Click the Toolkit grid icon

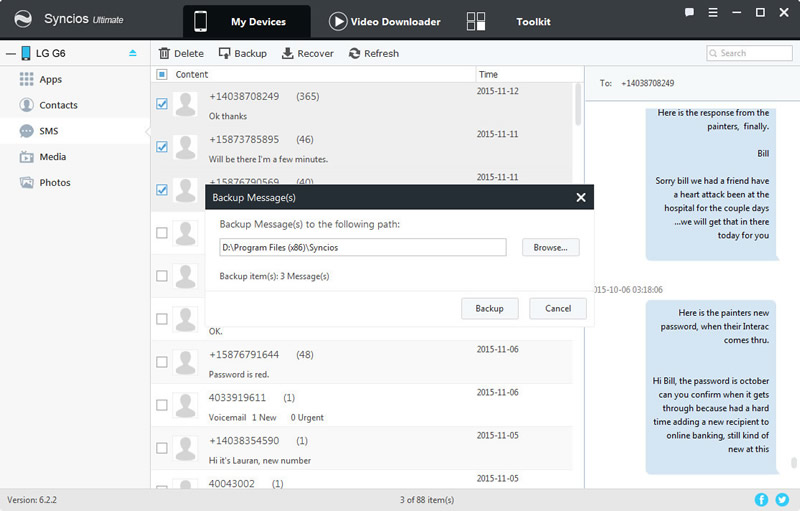point(476,21)
